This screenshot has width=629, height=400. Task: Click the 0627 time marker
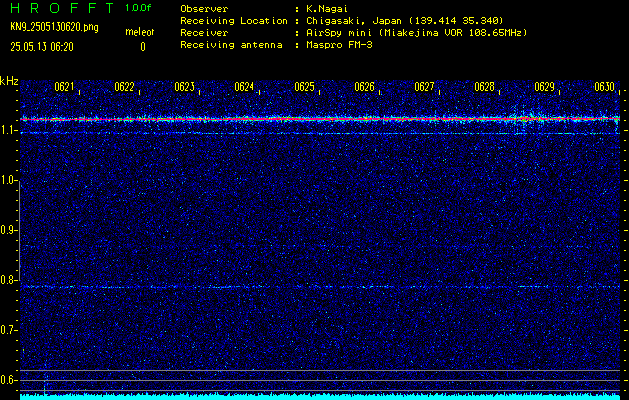click(x=424, y=87)
